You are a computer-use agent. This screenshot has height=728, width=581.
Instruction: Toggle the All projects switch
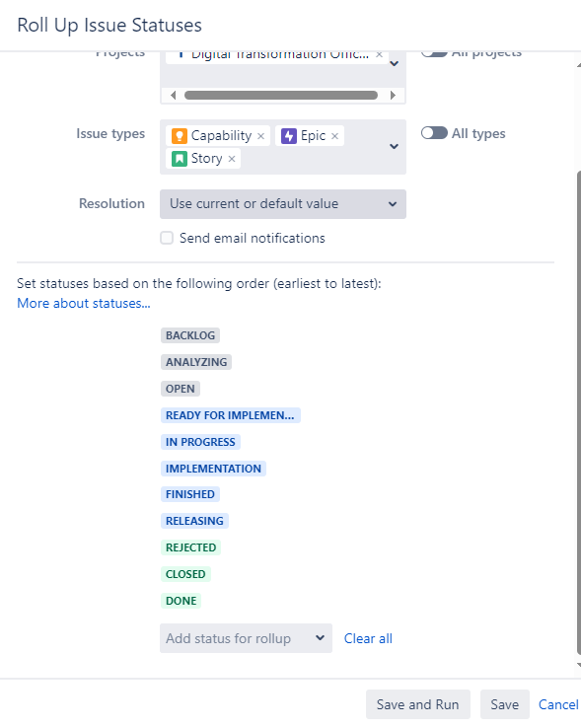434,53
